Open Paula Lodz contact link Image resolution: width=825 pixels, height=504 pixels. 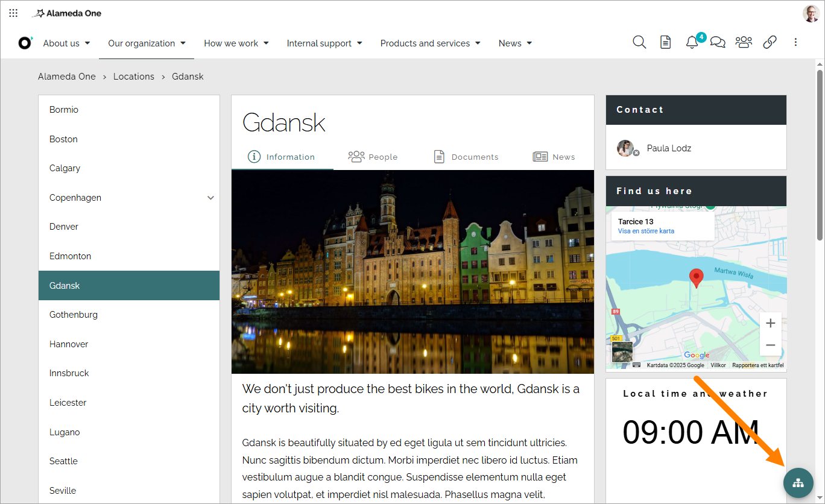click(x=669, y=148)
